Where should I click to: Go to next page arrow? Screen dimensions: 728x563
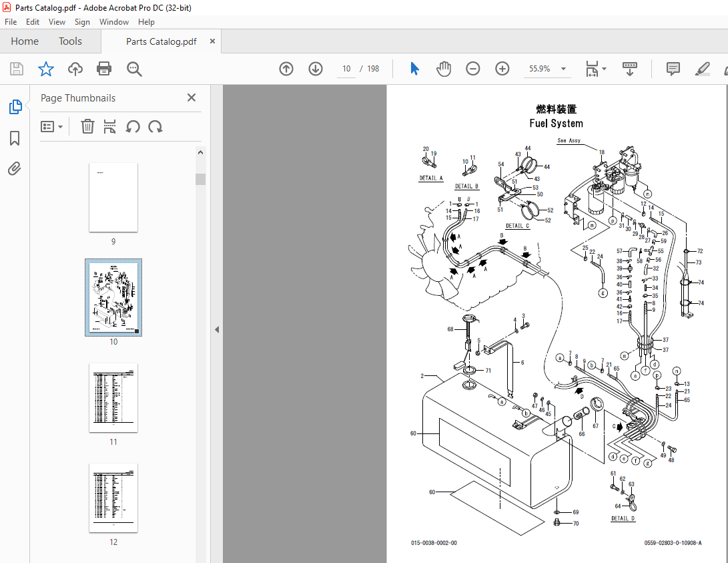pyautogui.click(x=316, y=69)
